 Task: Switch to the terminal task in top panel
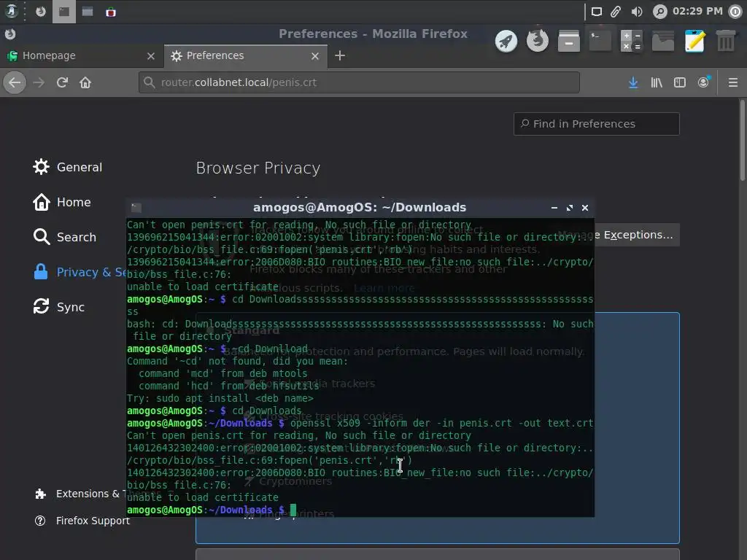click(x=64, y=12)
